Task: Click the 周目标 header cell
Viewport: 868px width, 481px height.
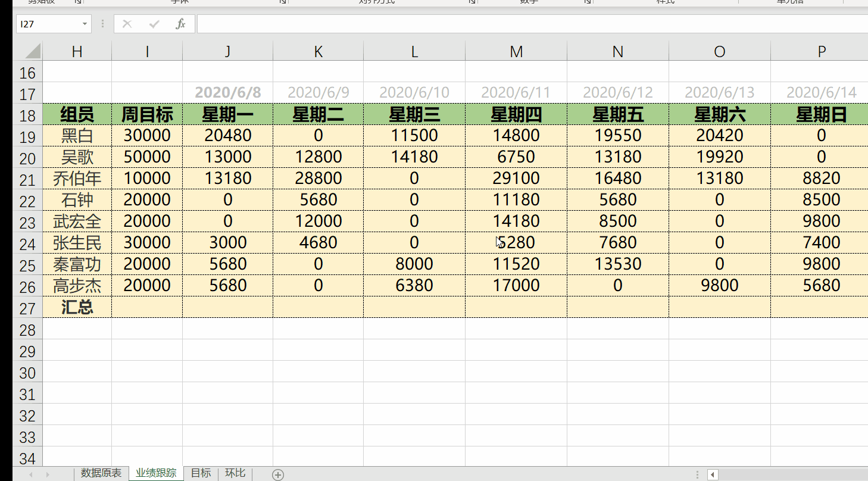Action: [147, 114]
